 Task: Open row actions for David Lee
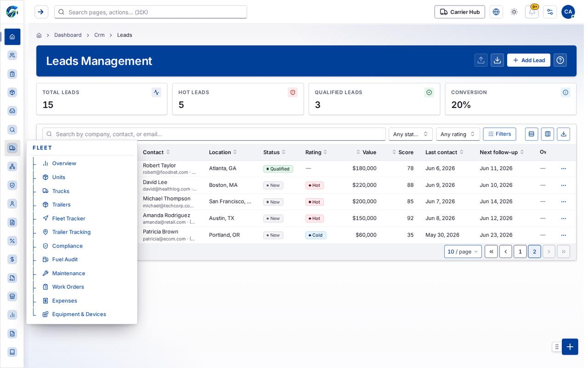tap(564, 185)
